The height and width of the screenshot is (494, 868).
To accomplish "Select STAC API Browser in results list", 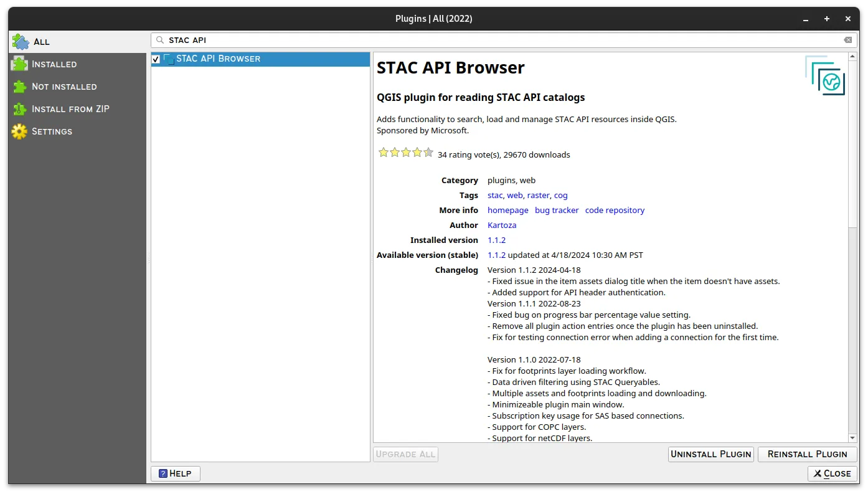I will point(218,59).
